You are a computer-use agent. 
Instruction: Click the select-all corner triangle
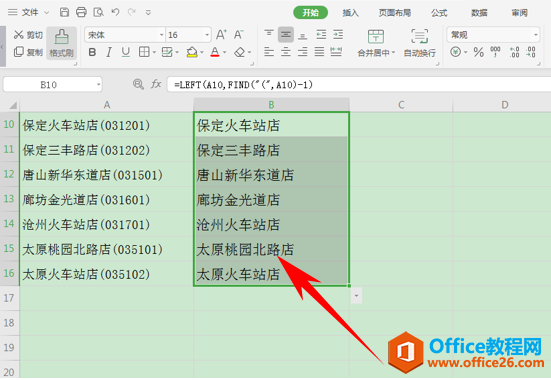[x=12, y=105]
